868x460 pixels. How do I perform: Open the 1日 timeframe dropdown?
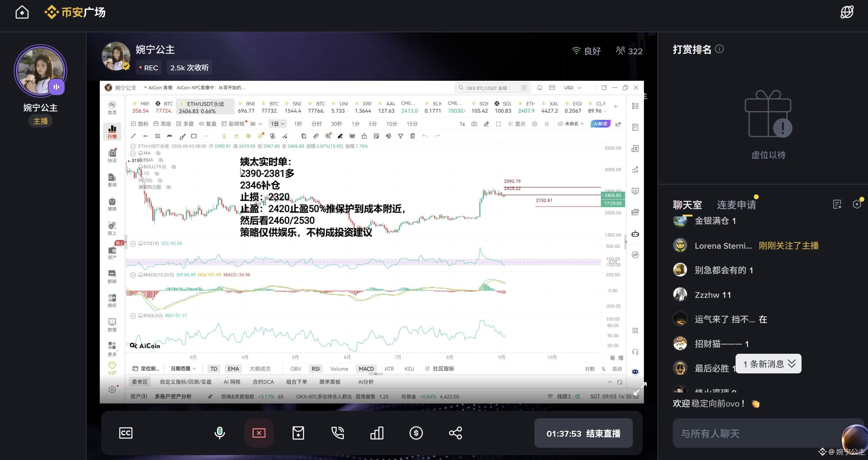[278, 124]
